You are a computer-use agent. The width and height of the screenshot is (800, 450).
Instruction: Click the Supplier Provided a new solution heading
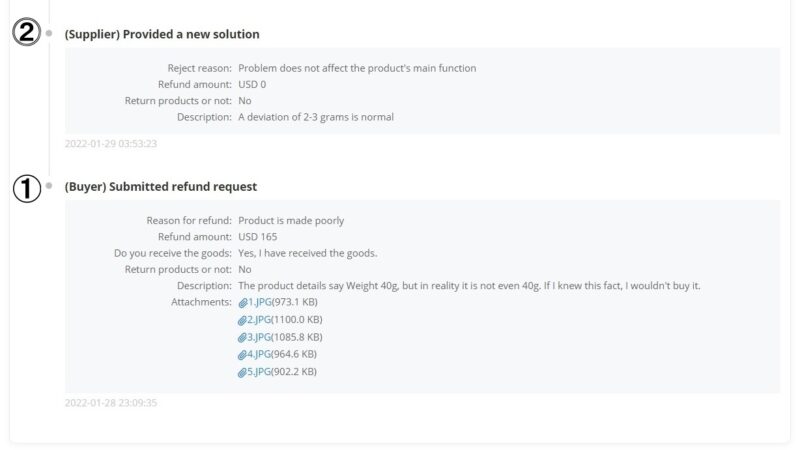pyautogui.click(x=162, y=34)
